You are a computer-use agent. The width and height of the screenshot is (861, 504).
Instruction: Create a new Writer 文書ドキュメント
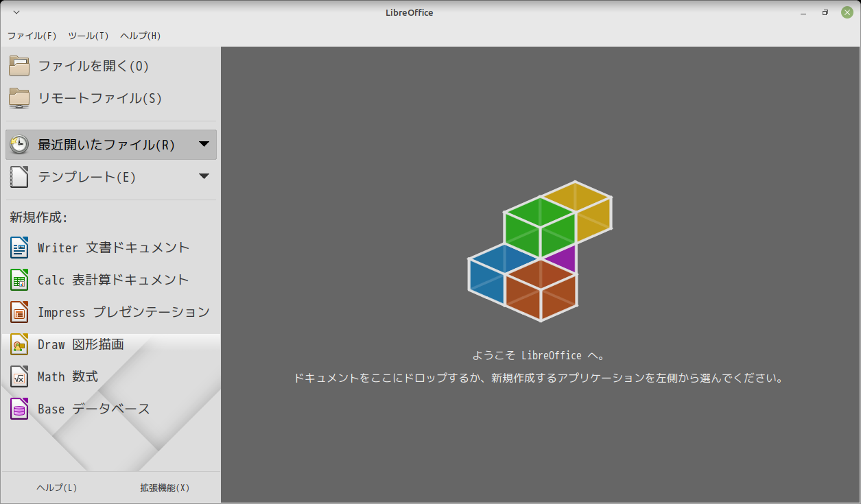click(113, 248)
